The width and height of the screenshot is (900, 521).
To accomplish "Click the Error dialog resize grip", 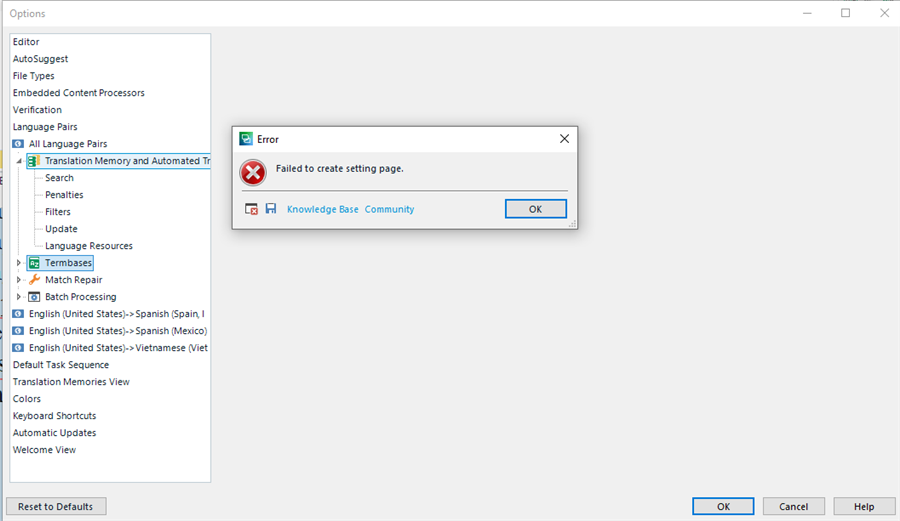I will click(572, 224).
